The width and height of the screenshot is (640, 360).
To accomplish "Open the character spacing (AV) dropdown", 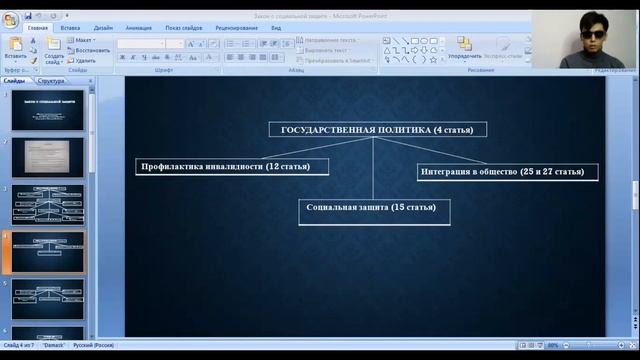I will [x=179, y=58].
